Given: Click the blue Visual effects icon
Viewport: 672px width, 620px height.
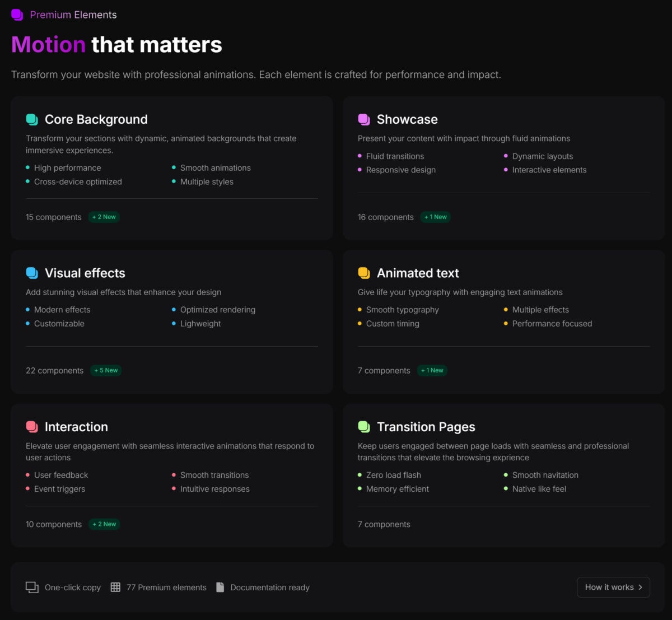Looking at the screenshot, I should click(x=32, y=273).
